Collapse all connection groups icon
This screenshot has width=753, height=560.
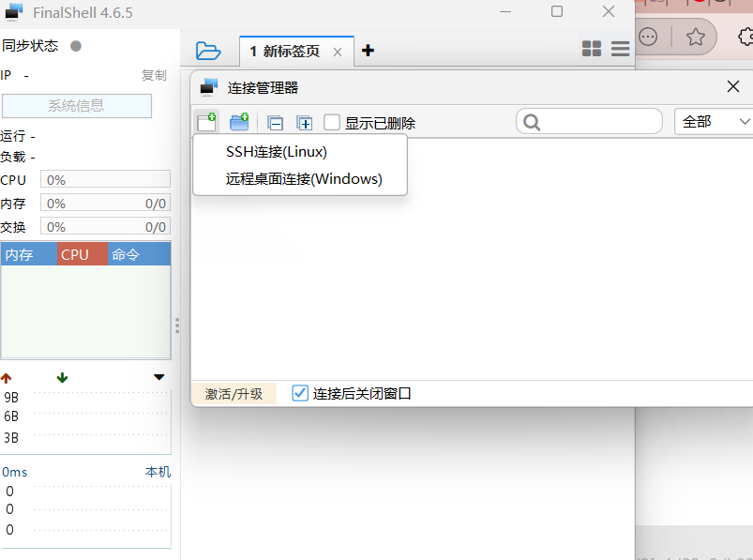pos(275,124)
